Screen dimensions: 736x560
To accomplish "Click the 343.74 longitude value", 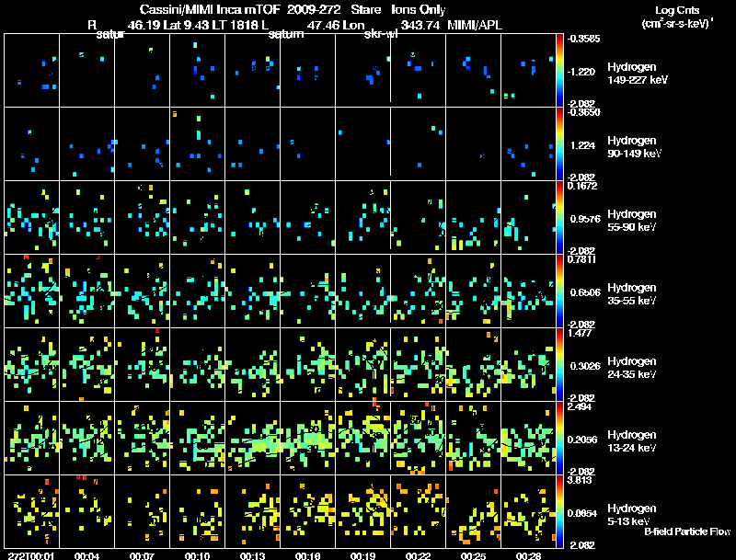I will (x=420, y=25).
